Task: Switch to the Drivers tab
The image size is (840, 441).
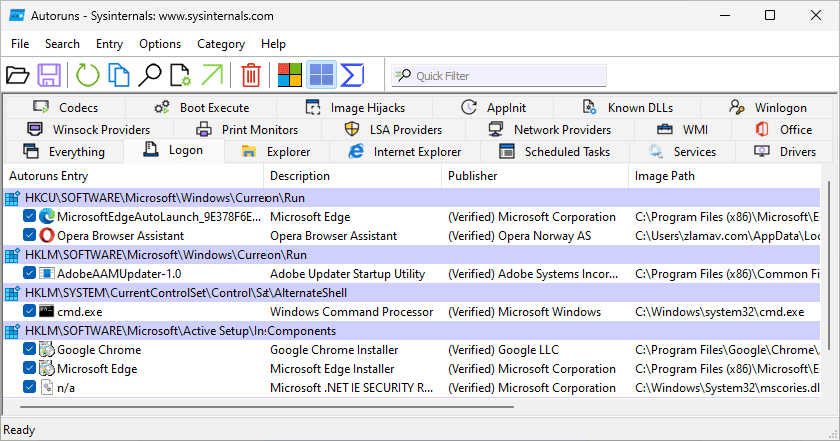Action: point(785,152)
